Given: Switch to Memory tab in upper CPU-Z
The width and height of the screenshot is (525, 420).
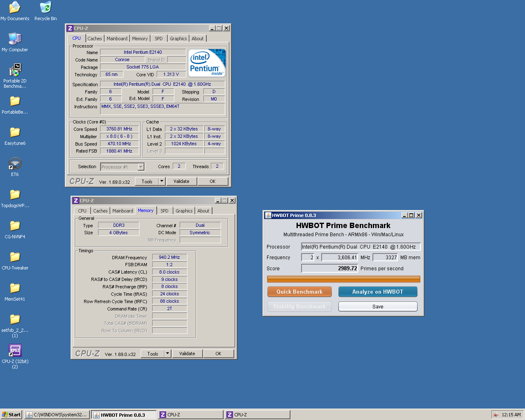Looking at the screenshot, I should point(140,39).
